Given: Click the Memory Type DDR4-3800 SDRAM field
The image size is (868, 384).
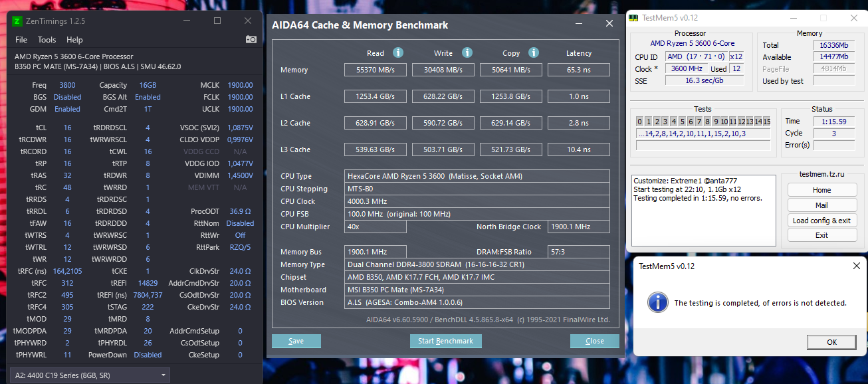Looking at the screenshot, I should click(x=477, y=264).
